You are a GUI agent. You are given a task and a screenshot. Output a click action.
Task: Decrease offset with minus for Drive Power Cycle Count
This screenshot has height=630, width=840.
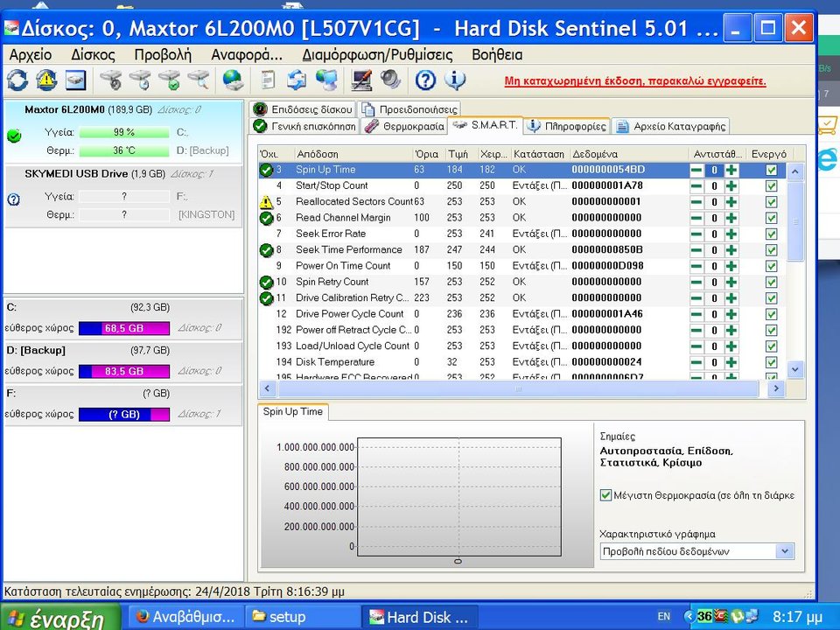(696, 315)
